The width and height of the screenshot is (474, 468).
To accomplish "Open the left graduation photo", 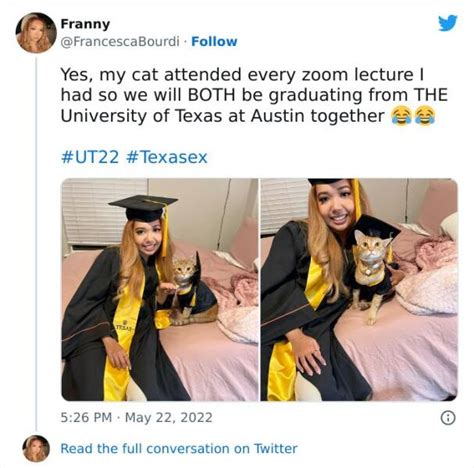I will pos(160,290).
